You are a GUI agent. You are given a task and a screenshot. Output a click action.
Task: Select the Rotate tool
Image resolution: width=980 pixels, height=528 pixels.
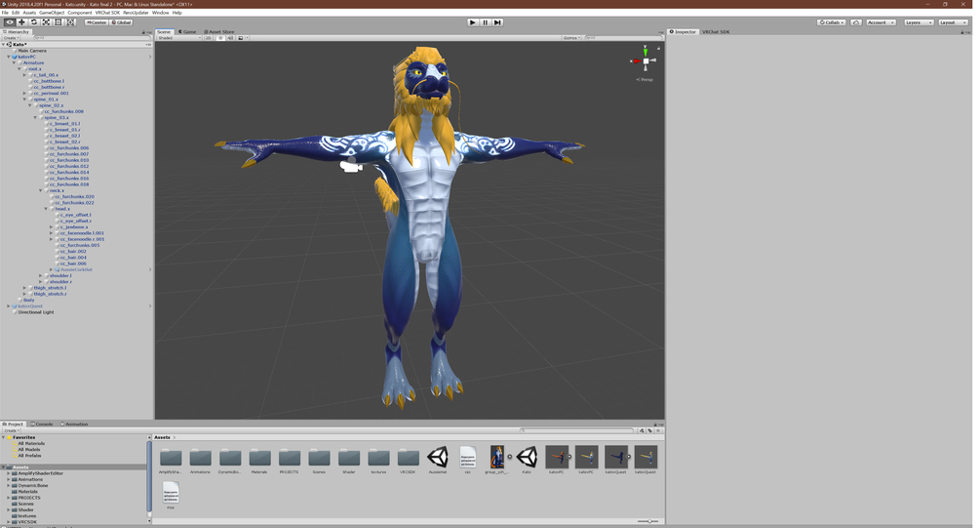click(34, 21)
